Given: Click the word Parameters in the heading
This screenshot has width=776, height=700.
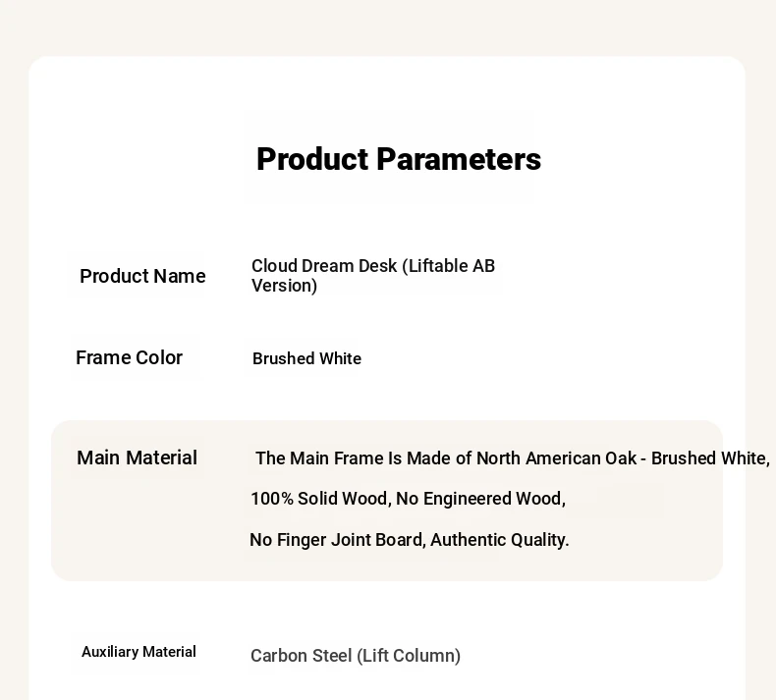Looking at the screenshot, I should tap(459, 159).
